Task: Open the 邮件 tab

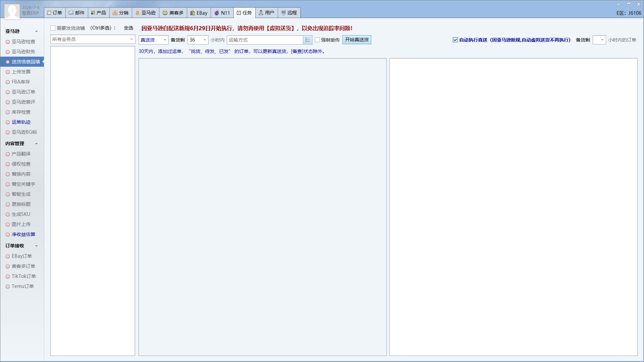Action: pos(77,13)
